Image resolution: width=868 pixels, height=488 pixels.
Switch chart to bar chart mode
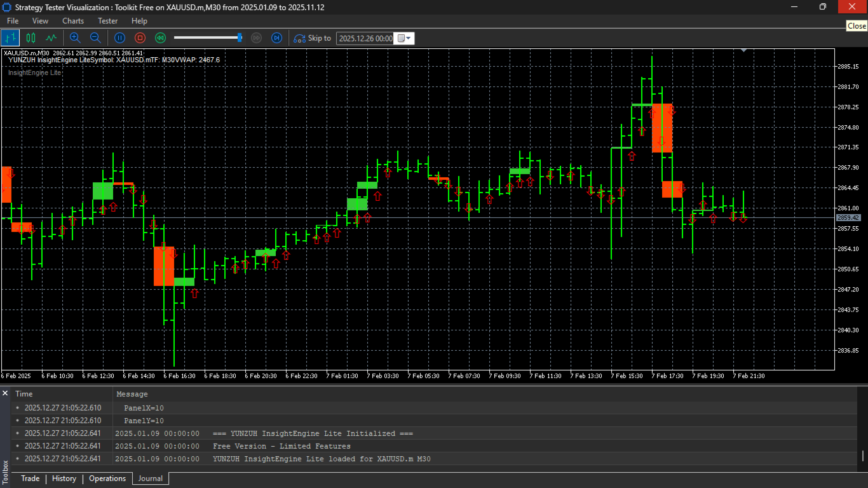point(10,38)
